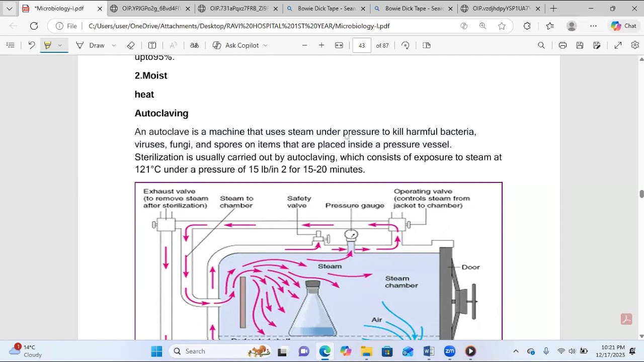The image size is (644, 362).
Task: Launch Copilot from the taskbar
Action: coord(346,351)
